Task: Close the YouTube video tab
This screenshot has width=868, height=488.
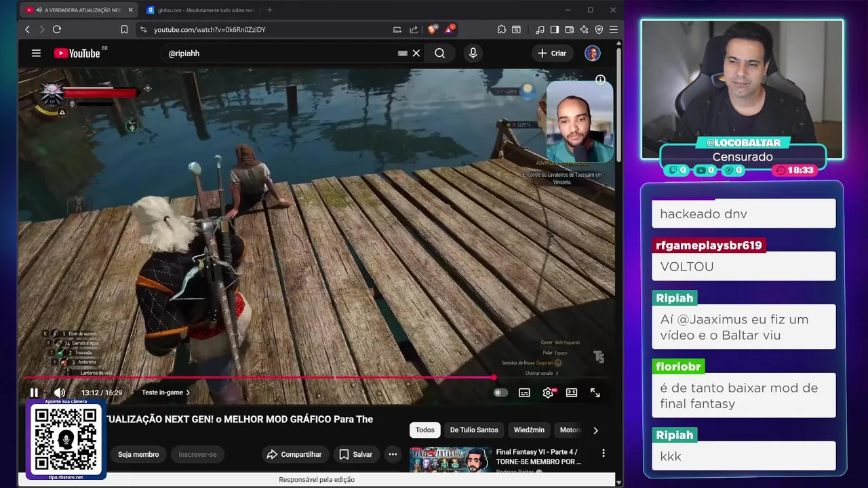Action: point(130,10)
